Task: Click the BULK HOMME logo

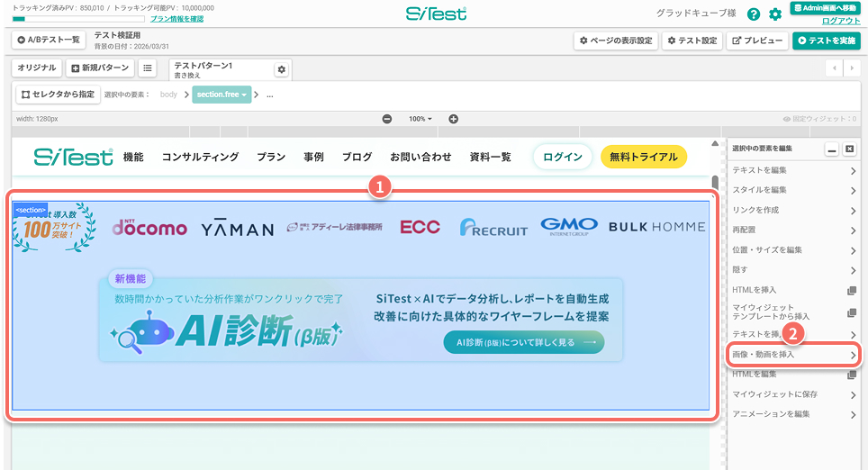Action: click(657, 227)
